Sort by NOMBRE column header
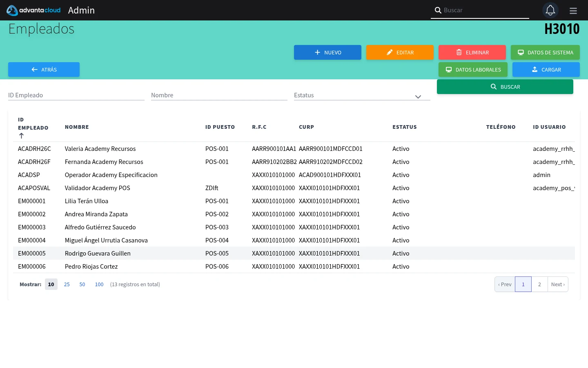Screen dimensions: 588x368 (77, 127)
